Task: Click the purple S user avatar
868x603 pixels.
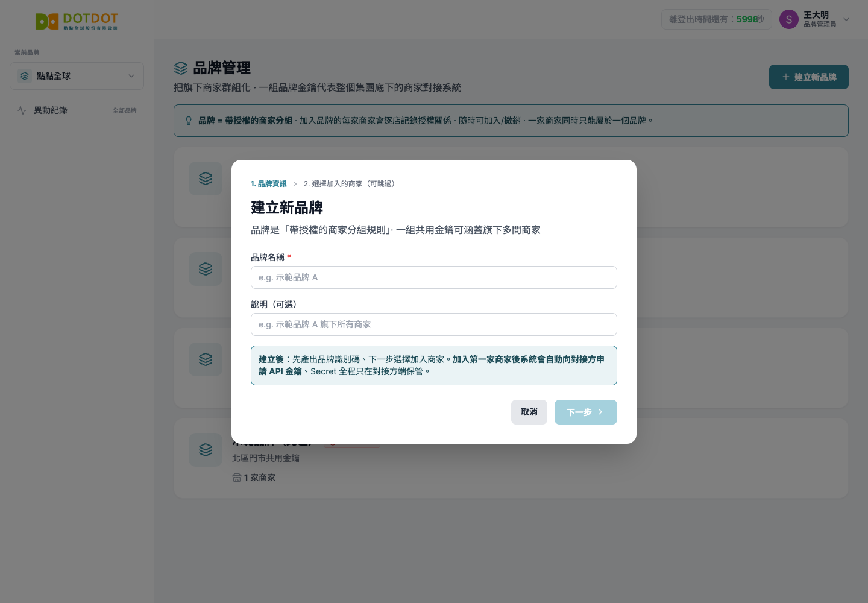Action: click(789, 19)
